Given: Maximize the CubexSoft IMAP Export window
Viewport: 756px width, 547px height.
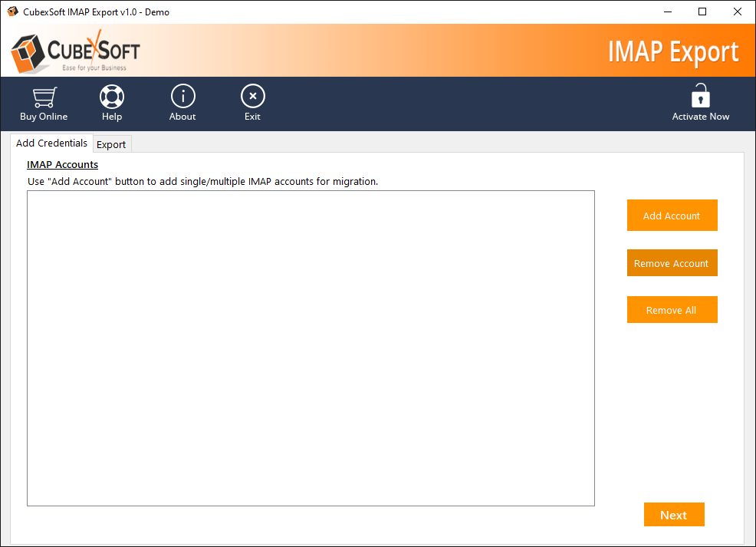Looking at the screenshot, I should (702, 12).
